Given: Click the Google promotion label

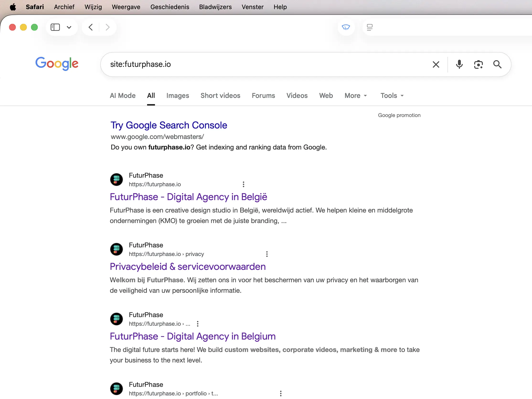Looking at the screenshot, I should point(399,115).
